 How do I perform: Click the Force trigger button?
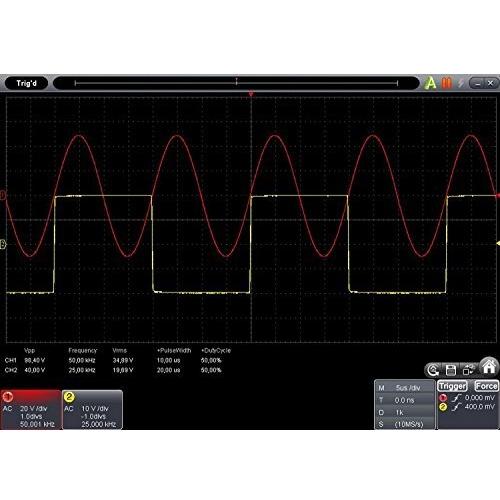(486, 386)
